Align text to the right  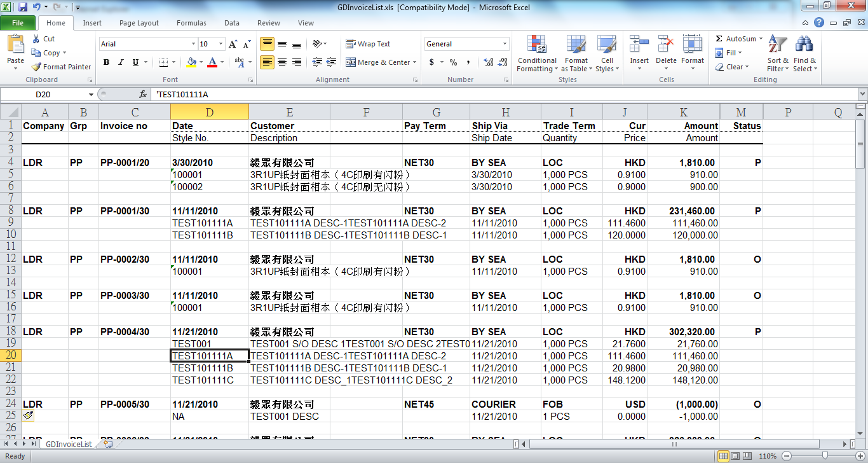296,62
